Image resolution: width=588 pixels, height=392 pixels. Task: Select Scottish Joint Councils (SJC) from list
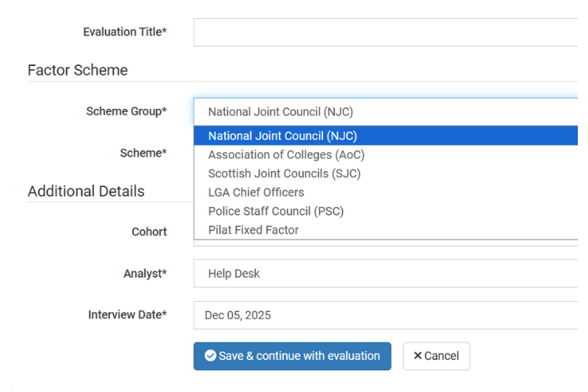[284, 173]
